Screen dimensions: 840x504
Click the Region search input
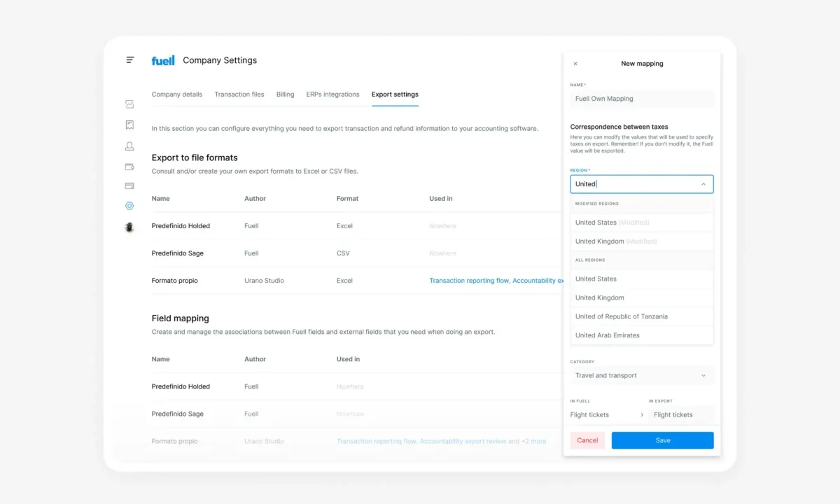[641, 184]
